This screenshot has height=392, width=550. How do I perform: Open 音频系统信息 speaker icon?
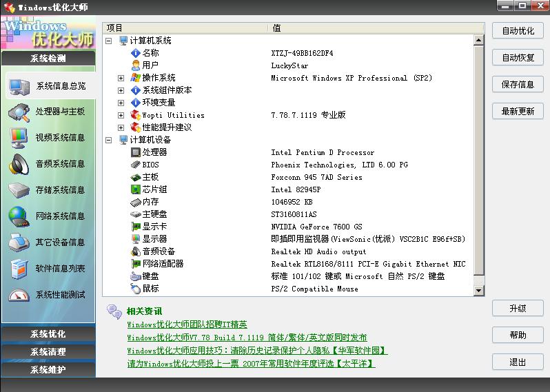pyautogui.click(x=19, y=164)
